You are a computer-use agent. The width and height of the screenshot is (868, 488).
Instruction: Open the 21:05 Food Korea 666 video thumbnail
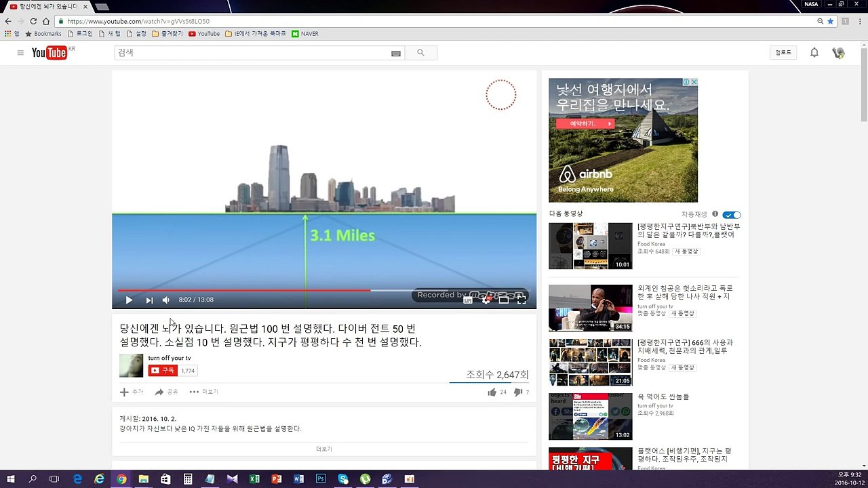(x=591, y=362)
